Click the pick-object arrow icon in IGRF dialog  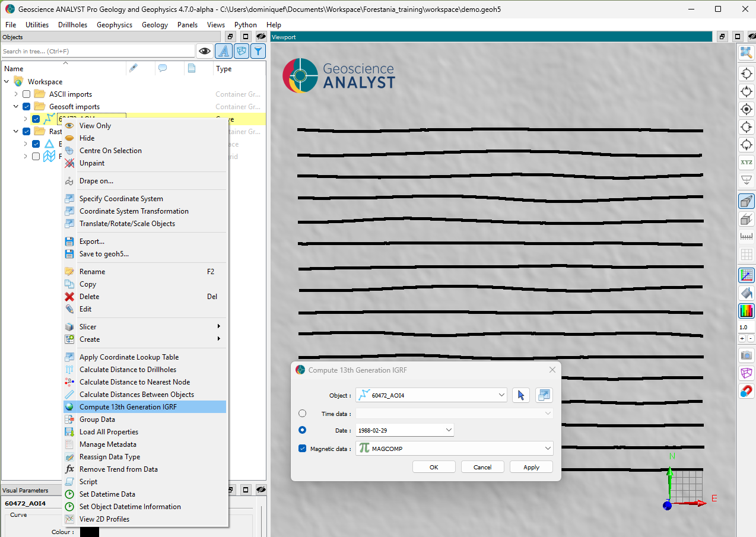pyautogui.click(x=520, y=395)
